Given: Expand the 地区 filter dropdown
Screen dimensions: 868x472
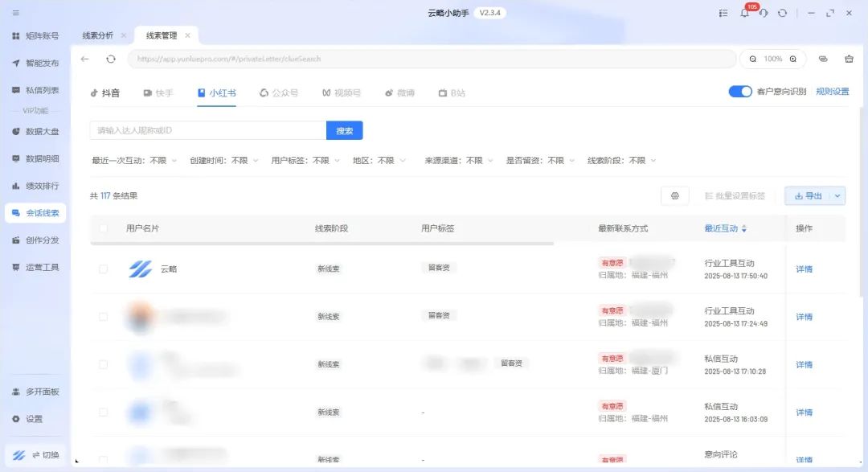Looking at the screenshot, I should coord(379,161).
